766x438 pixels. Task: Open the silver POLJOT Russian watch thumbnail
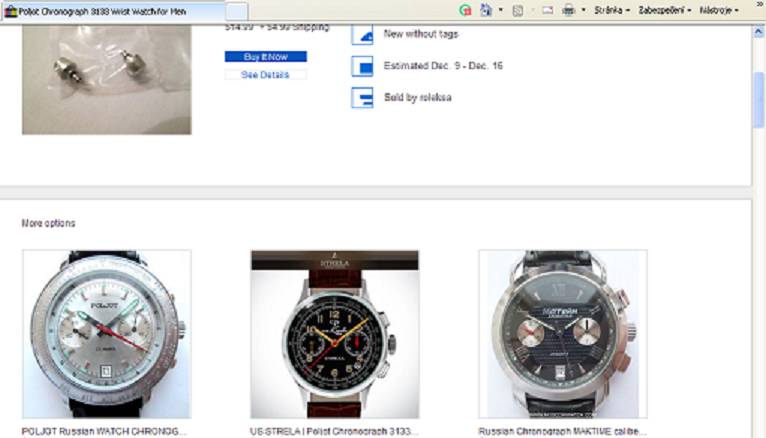click(x=107, y=334)
